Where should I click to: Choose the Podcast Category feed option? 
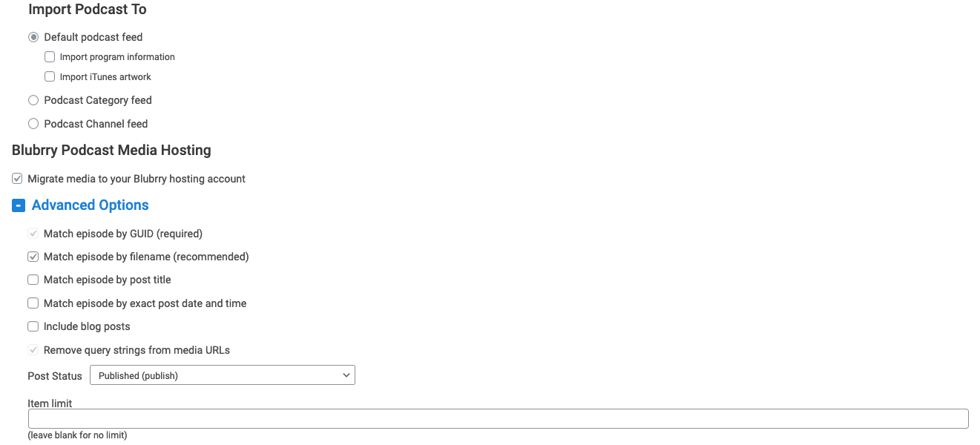coord(33,100)
